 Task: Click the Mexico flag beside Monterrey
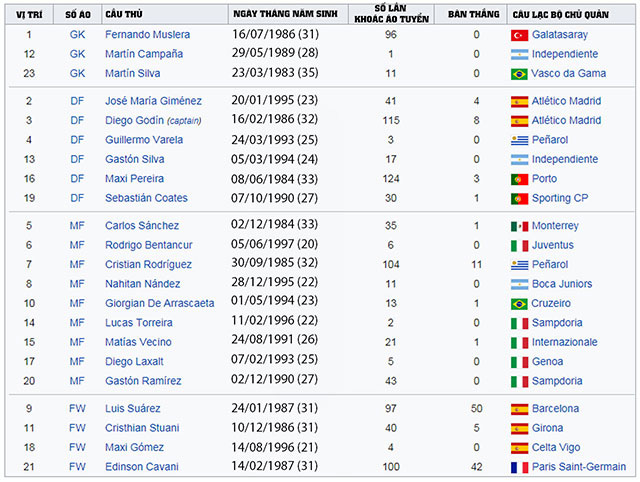pyautogui.click(x=519, y=227)
